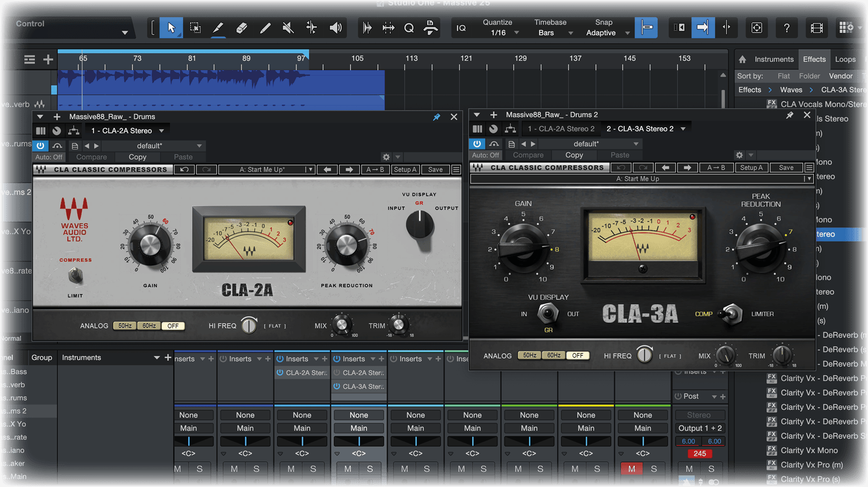Toggle the Snap to grid button
Viewport: 868px width, 487px height.
[647, 28]
